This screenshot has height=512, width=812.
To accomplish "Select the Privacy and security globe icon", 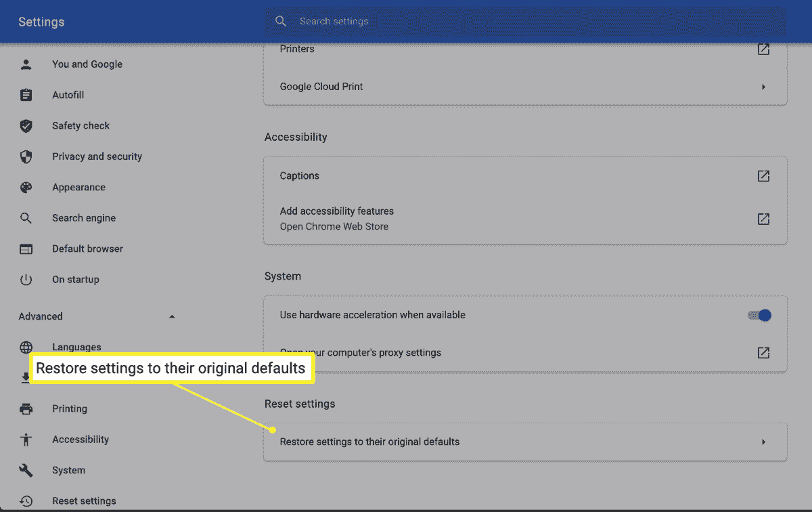I will click(26, 156).
